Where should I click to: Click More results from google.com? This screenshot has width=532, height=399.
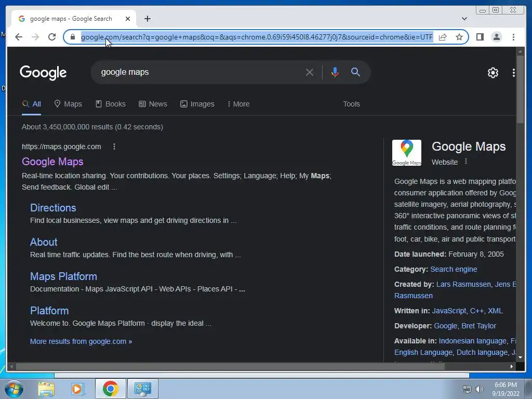click(x=81, y=341)
